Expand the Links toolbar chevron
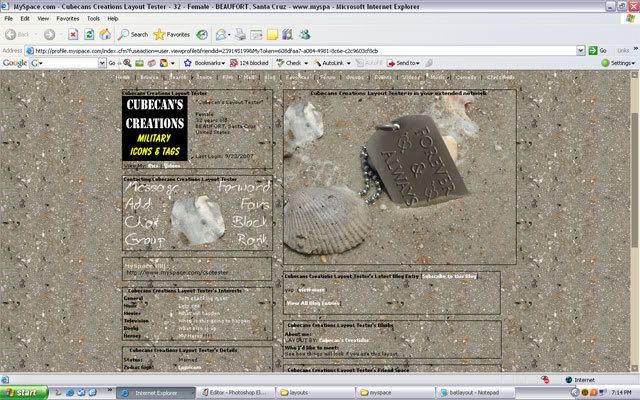 pyautogui.click(x=636, y=49)
